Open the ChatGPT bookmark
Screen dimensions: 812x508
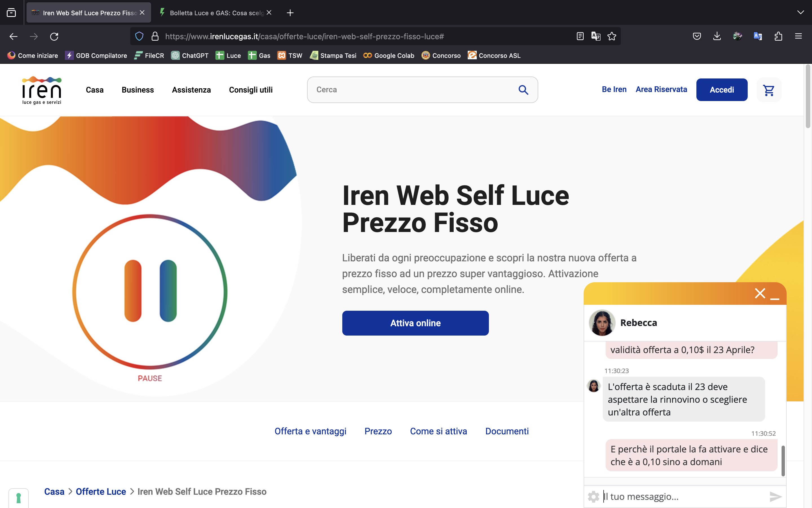(189, 55)
